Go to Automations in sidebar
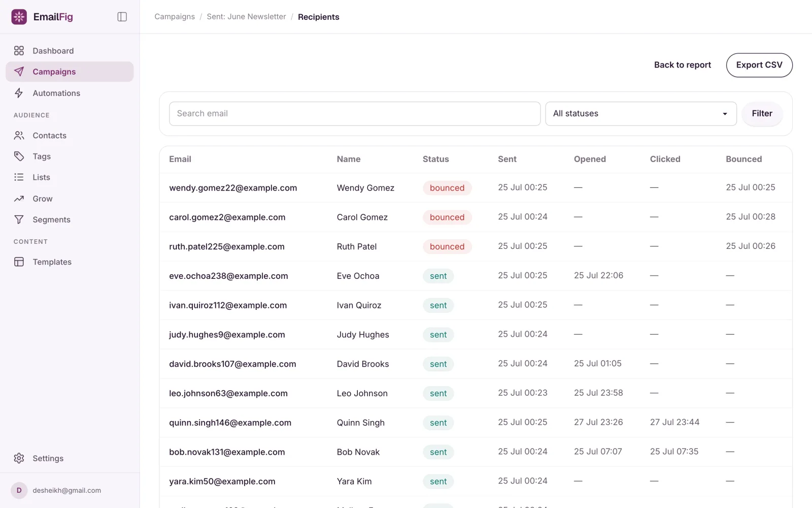Screen dimensions: 812x508 70,93
